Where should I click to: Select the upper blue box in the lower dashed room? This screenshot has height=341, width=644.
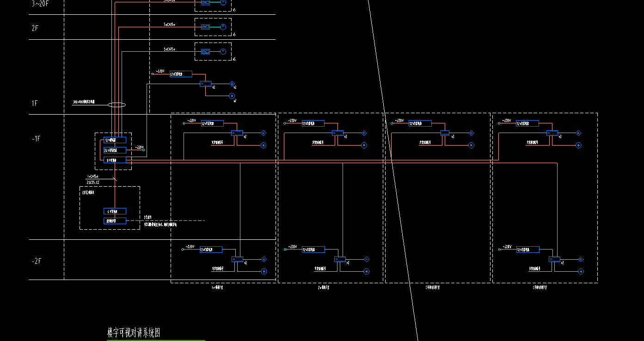pyautogui.click(x=115, y=211)
